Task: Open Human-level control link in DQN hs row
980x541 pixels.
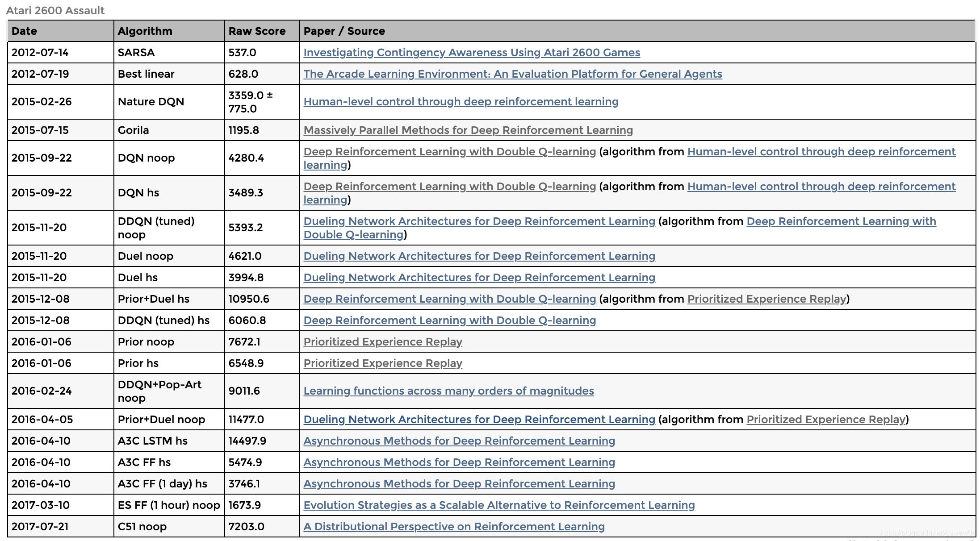Action: [821, 187]
